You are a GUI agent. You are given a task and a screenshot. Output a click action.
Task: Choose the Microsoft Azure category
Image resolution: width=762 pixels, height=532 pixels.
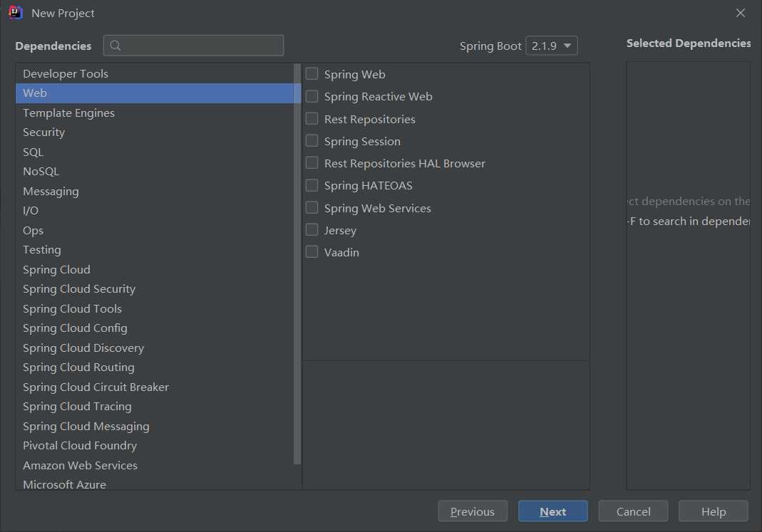tap(155, 483)
